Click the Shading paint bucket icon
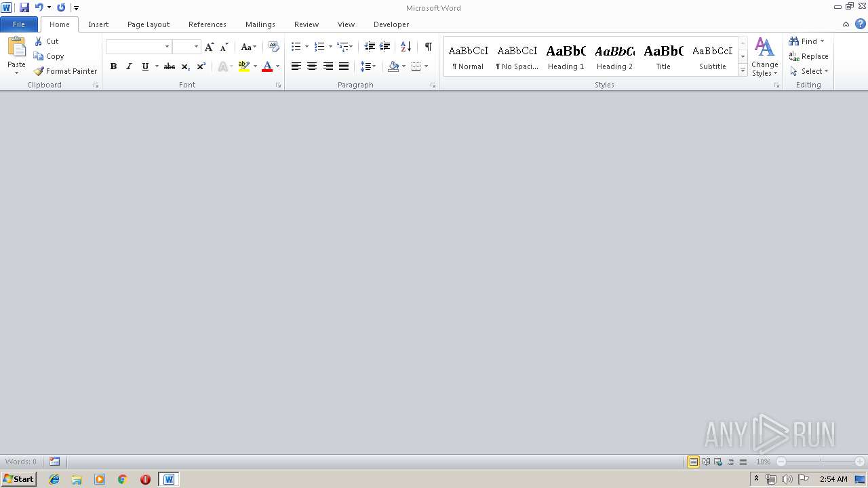 click(x=393, y=66)
